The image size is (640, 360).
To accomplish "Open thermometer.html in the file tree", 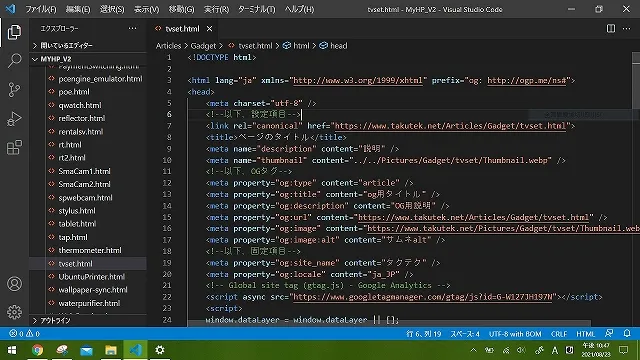I will pos(90,250).
